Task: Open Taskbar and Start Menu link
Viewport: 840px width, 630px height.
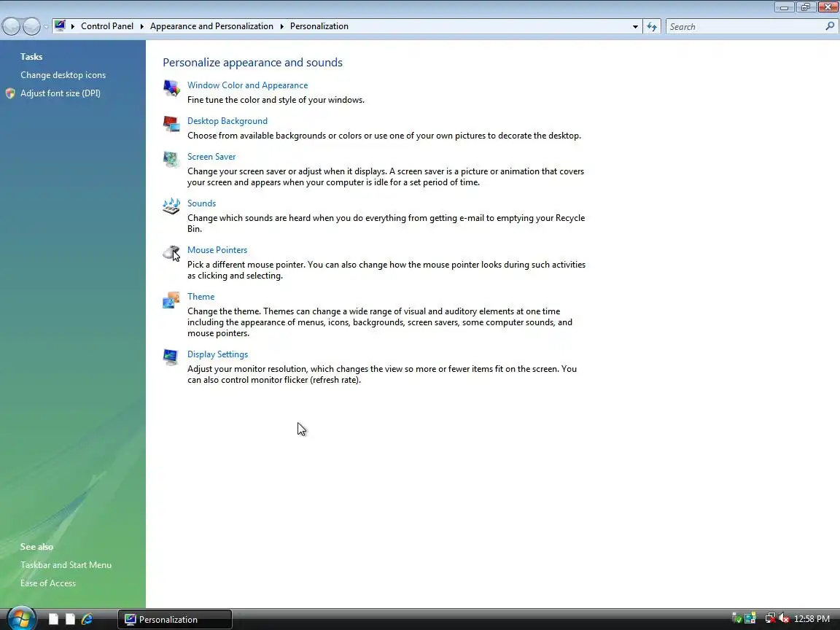Action: [x=66, y=564]
